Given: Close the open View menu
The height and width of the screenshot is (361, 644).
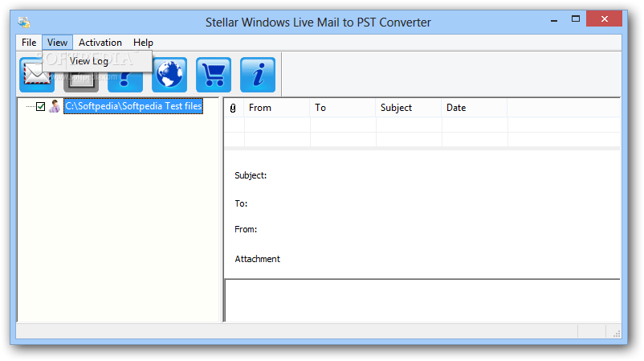Looking at the screenshot, I should click(57, 43).
